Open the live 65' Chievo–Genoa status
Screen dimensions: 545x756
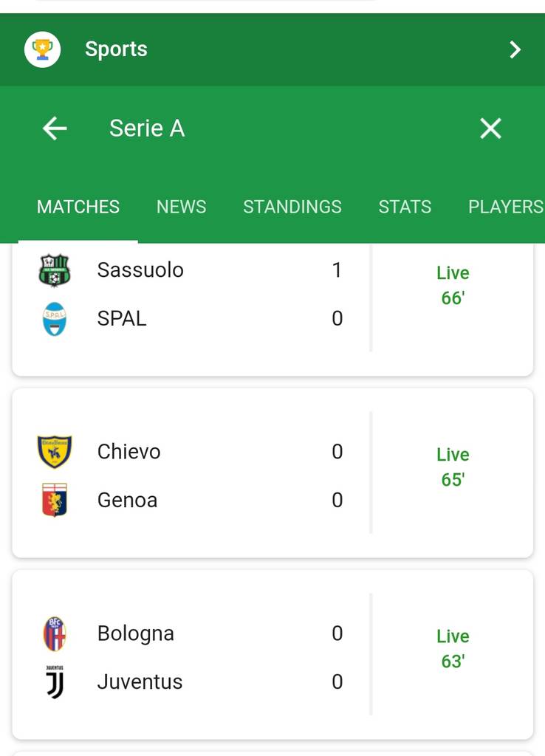[452, 467]
